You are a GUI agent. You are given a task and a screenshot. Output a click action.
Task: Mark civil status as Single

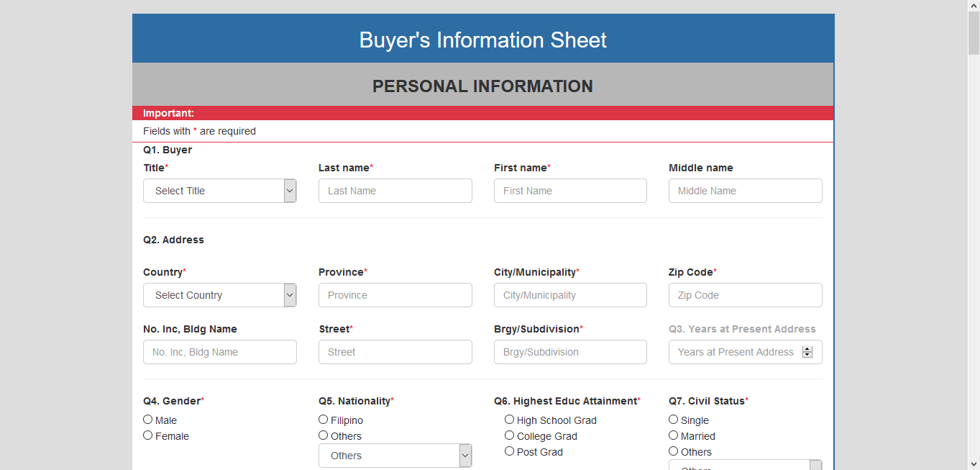pyautogui.click(x=673, y=419)
